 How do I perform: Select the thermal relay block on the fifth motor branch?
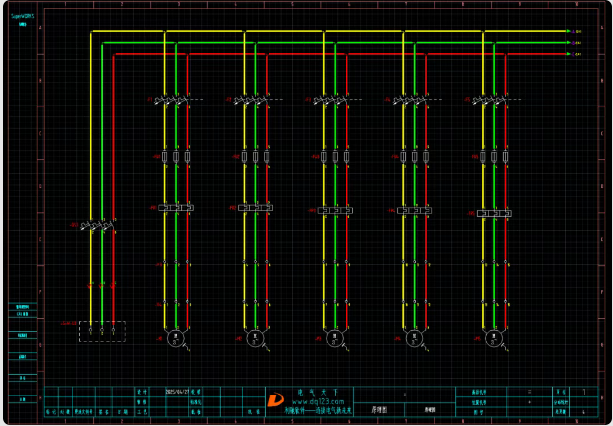494,212
